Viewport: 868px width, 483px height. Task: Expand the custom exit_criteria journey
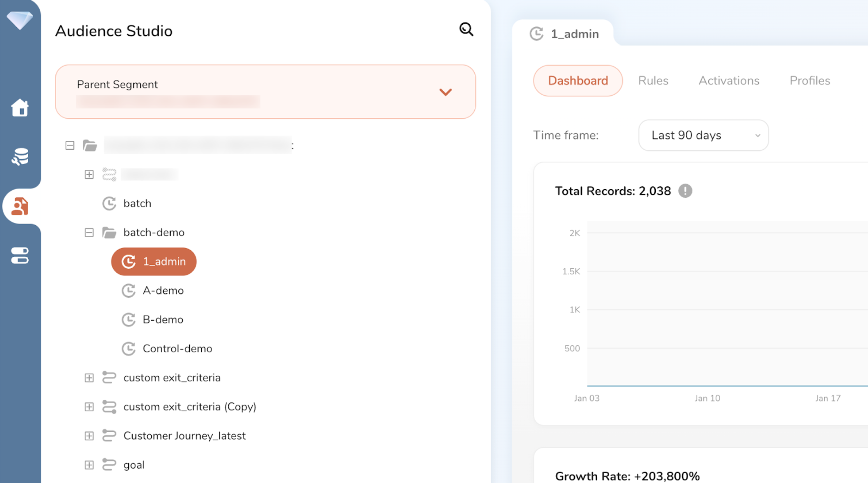pyautogui.click(x=89, y=378)
